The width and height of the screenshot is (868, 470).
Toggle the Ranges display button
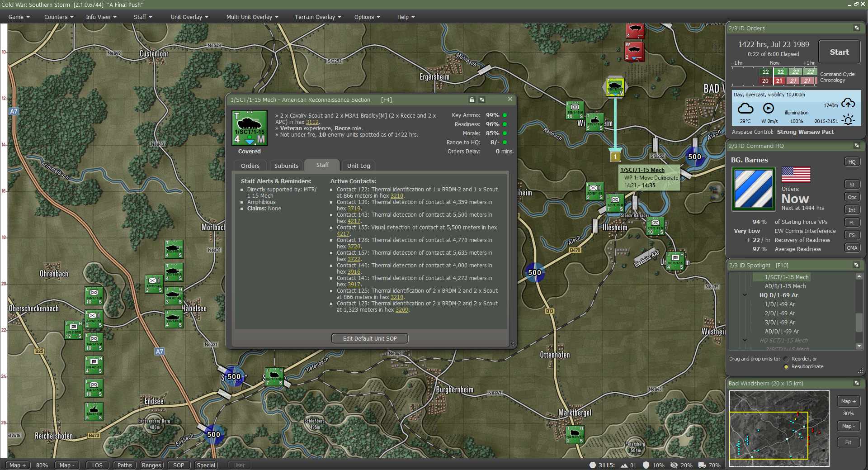click(x=151, y=465)
